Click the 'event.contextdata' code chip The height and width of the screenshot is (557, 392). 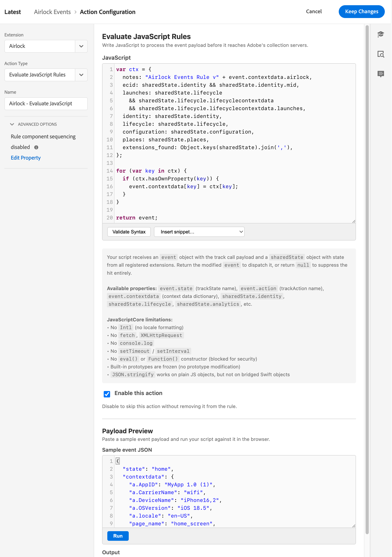pos(134,296)
